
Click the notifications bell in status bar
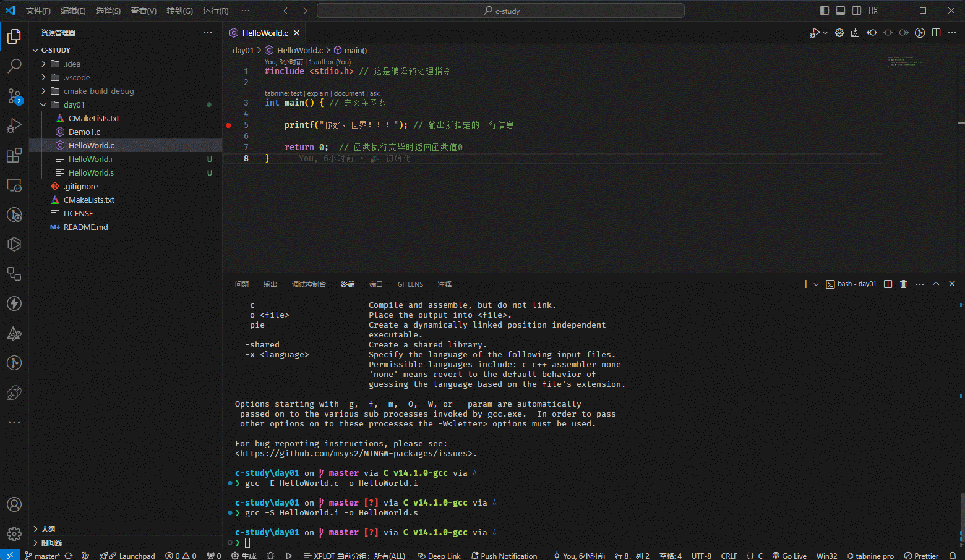tap(953, 556)
